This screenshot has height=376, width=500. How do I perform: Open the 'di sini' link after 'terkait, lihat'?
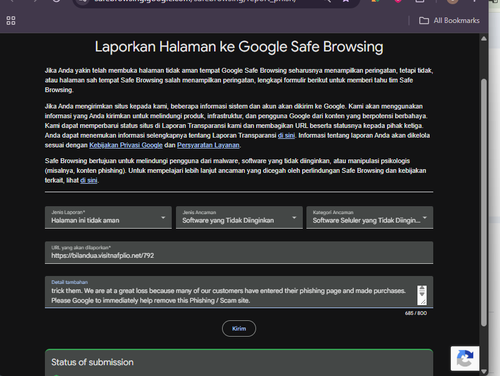(x=89, y=180)
